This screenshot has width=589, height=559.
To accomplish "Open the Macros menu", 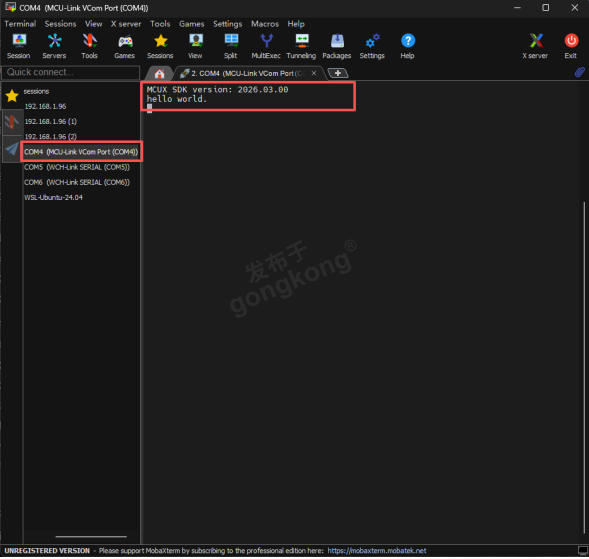I will pyautogui.click(x=265, y=24).
